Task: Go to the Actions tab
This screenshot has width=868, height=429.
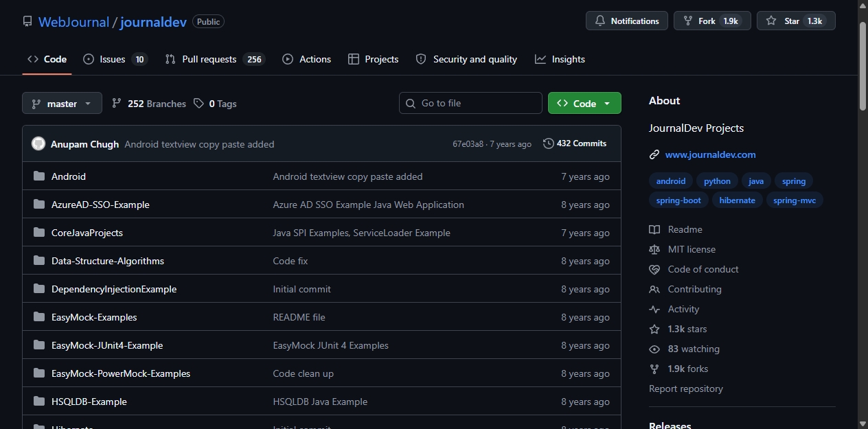Action: 306,59
